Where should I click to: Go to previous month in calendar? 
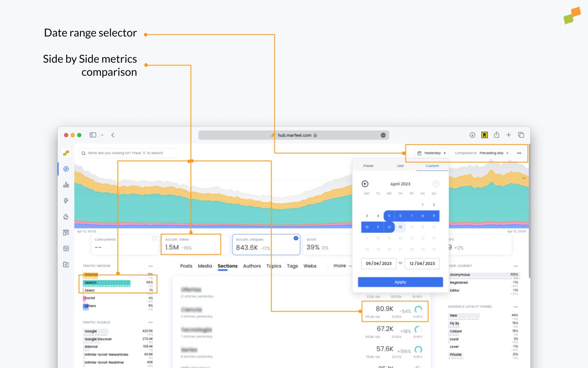coord(365,184)
